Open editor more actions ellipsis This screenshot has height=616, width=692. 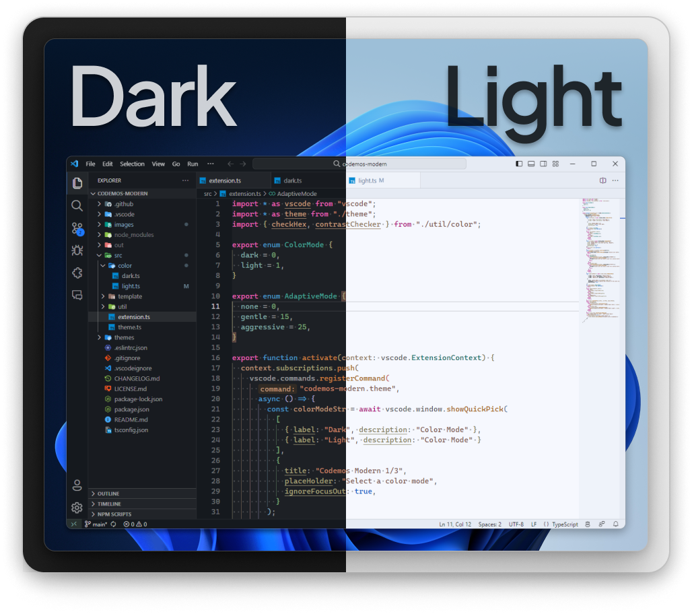click(616, 180)
